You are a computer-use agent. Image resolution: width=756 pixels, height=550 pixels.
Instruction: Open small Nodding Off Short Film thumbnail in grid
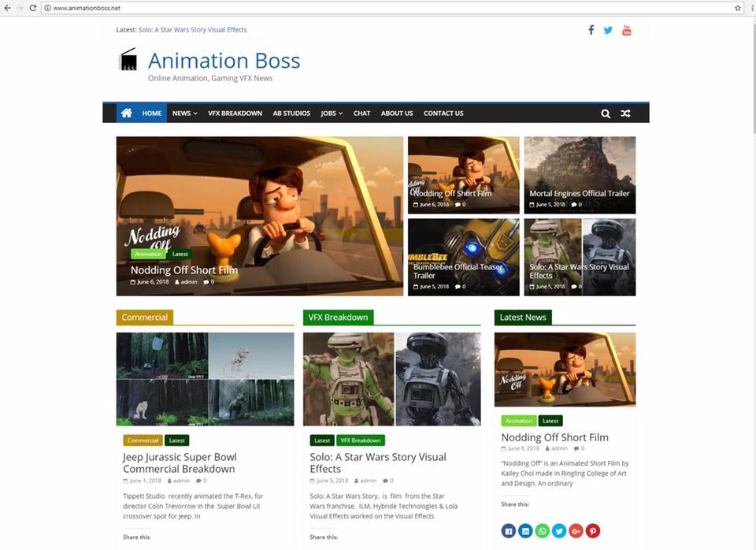pyautogui.click(x=463, y=175)
